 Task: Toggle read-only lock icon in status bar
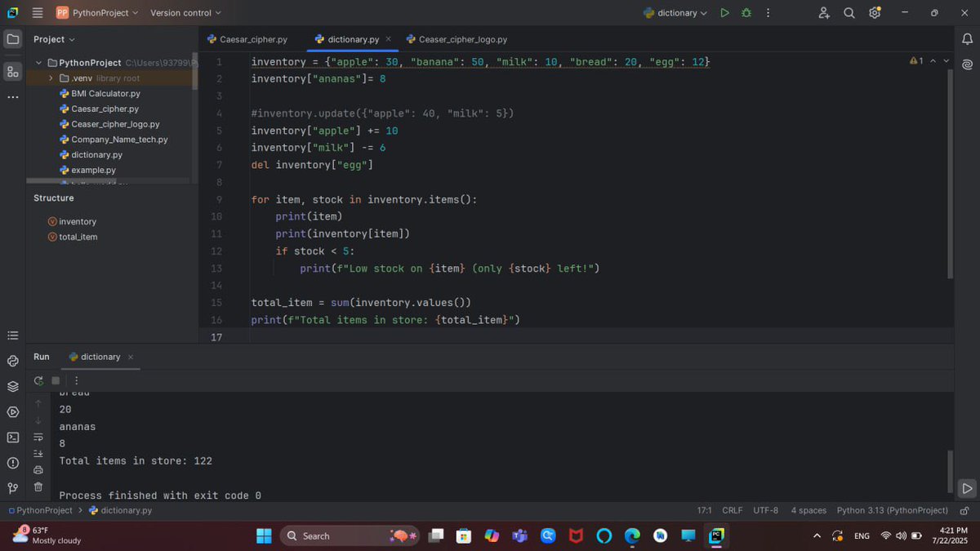coord(964,510)
